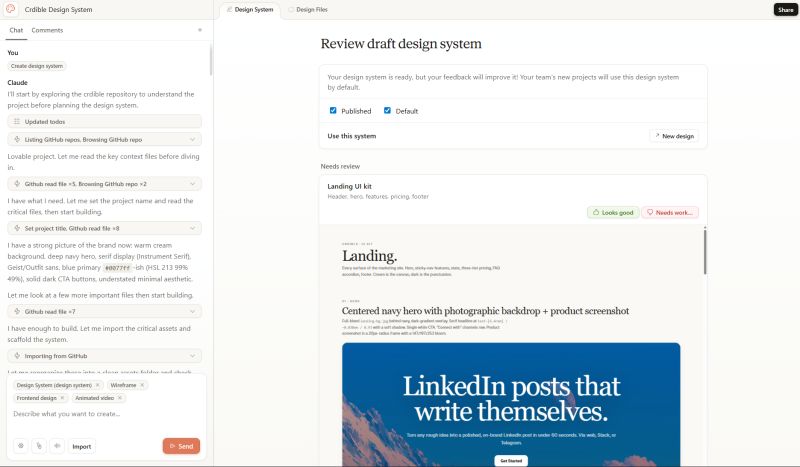Click the palette app logo icon
800x467 pixels.
tap(10, 9)
